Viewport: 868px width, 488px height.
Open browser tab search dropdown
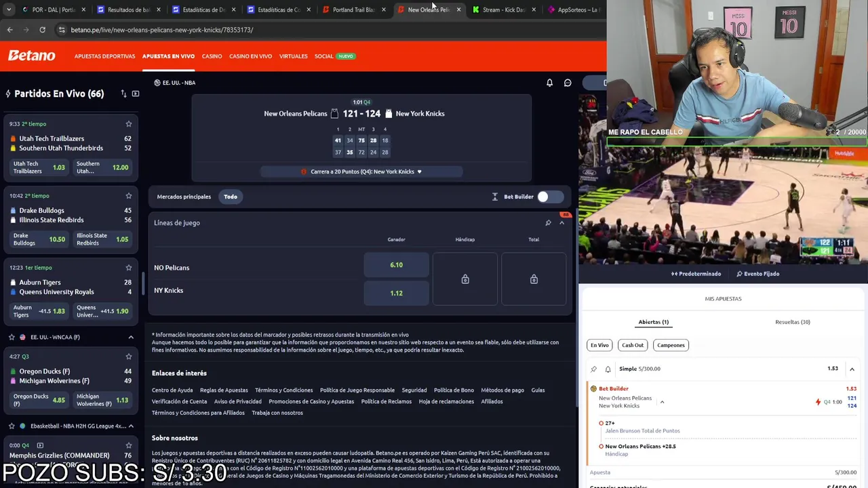pyautogui.click(x=8, y=10)
